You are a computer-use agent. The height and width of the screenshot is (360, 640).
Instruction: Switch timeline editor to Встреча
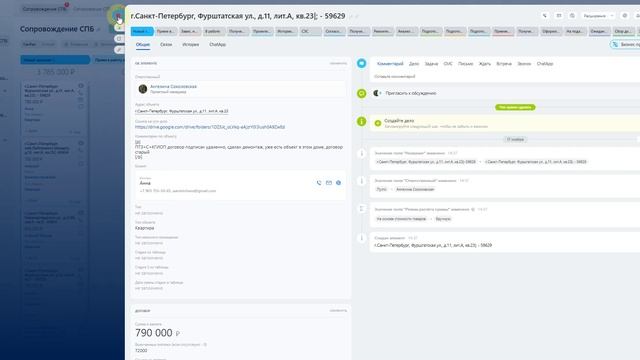[x=504, y=64]
